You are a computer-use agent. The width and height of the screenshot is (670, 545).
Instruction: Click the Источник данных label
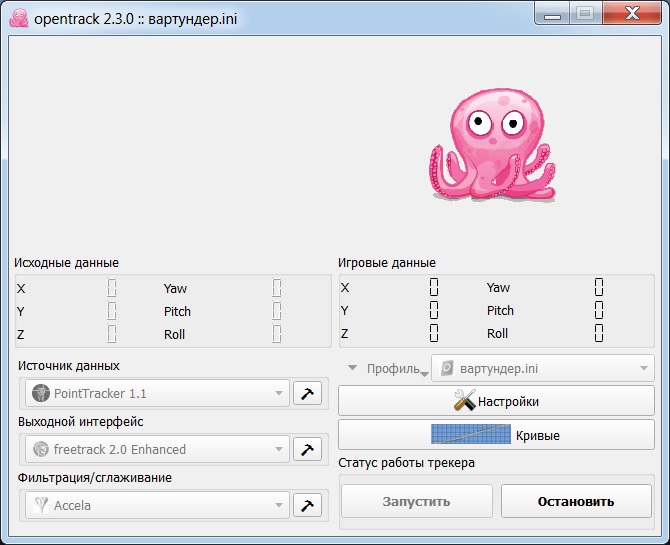point(69,366)
